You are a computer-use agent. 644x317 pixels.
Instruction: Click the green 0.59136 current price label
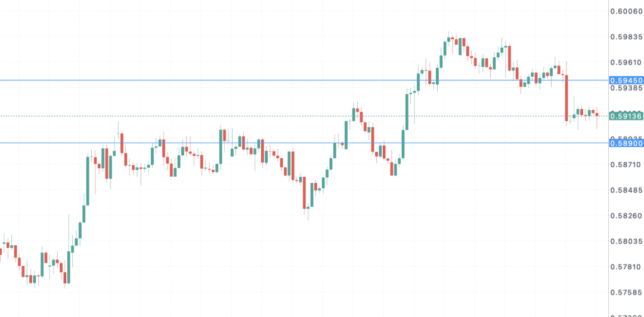tap(626, 116)
